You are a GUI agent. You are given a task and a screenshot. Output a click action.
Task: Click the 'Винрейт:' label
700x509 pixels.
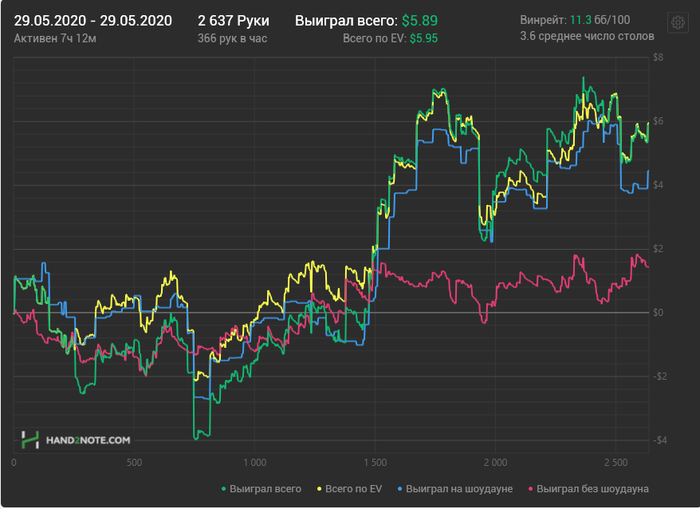point(543,20)
